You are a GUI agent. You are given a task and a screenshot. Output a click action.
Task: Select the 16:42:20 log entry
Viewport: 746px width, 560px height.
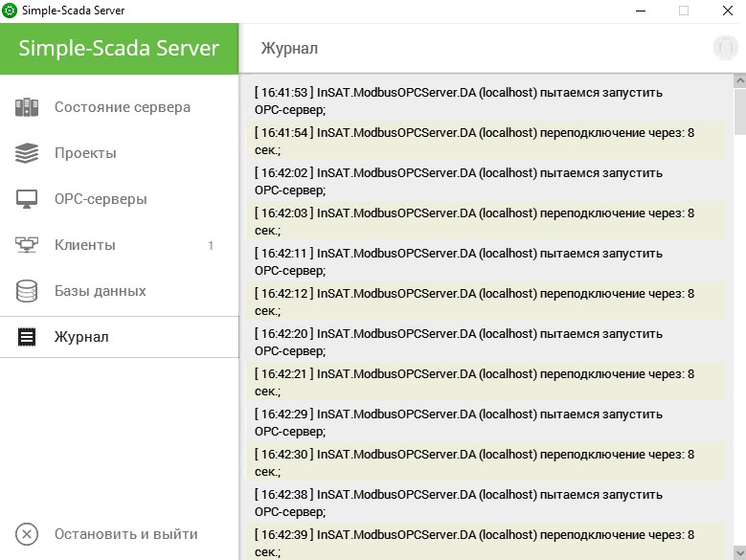pos(486,343)
